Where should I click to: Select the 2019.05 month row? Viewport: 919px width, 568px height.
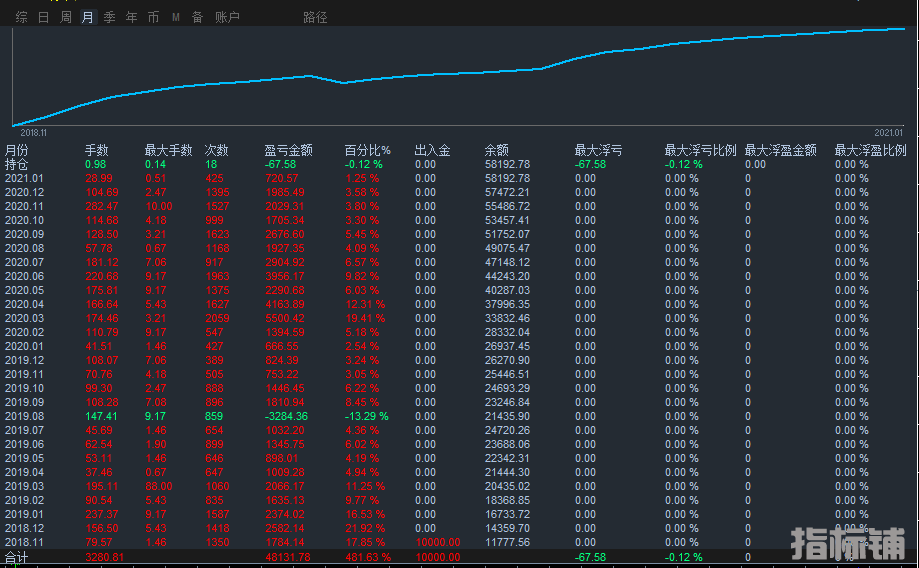click(x=460, y=458)
